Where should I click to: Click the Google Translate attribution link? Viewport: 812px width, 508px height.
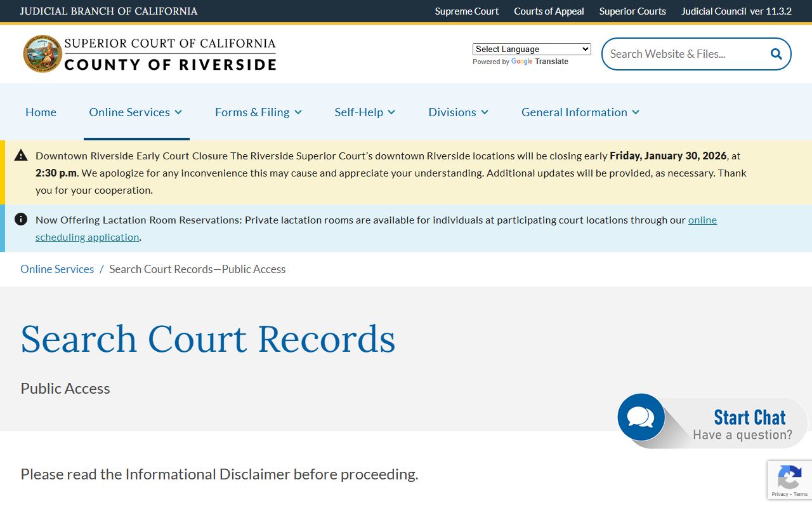[x=540, y=62]
